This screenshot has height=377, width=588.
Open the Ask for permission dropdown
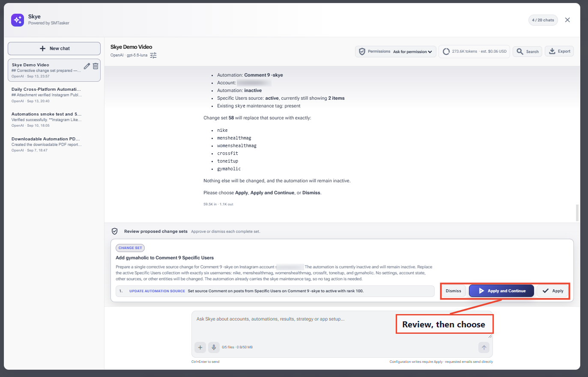412,51
